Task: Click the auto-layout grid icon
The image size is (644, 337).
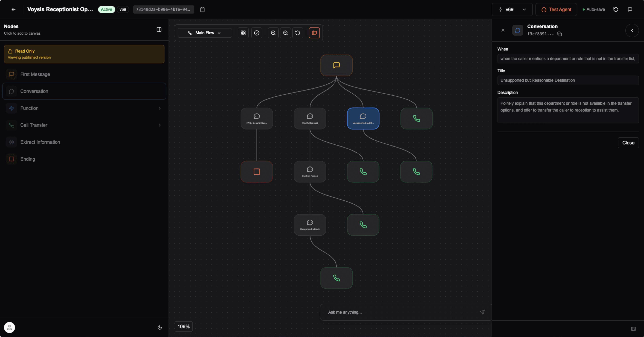Action: coord(243,33)
